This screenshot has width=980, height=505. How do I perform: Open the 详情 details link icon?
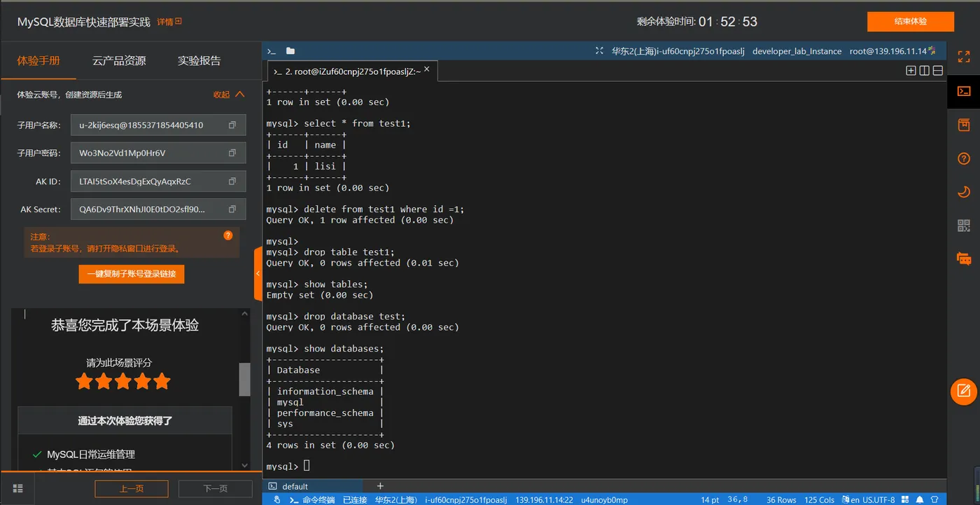point(178,22)
